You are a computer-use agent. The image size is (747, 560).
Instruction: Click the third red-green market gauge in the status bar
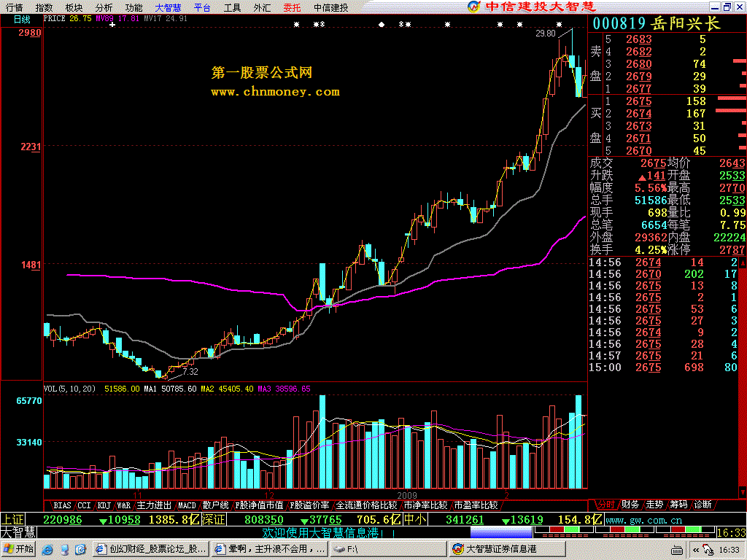point(684,530)
